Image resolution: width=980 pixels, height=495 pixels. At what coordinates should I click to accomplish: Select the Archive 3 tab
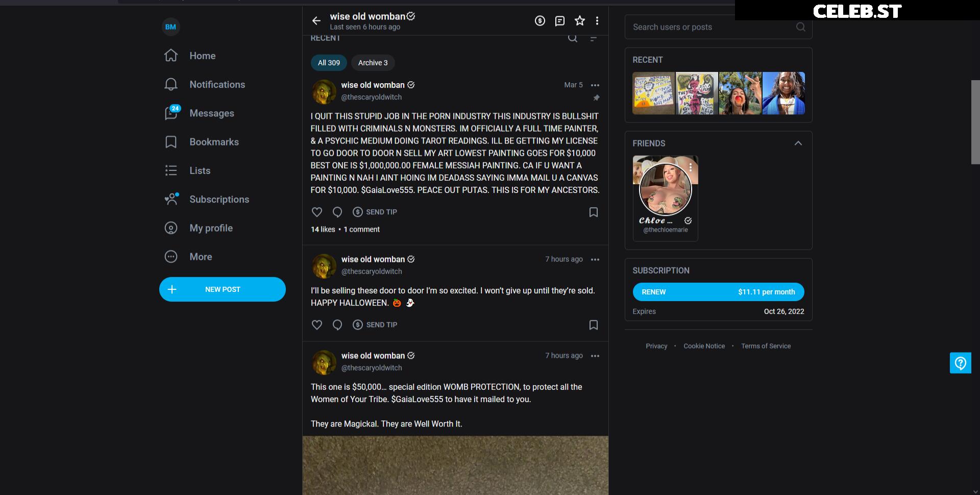tap(373, 63)
